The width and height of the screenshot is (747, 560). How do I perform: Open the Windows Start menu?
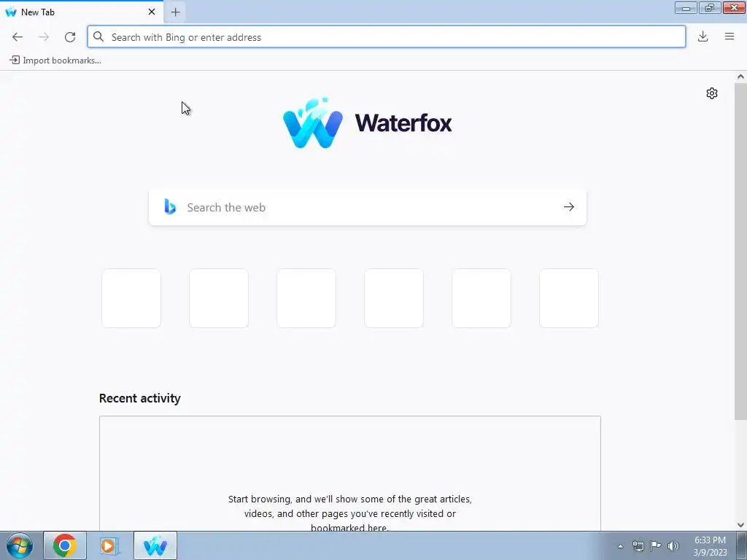[20, 545]
